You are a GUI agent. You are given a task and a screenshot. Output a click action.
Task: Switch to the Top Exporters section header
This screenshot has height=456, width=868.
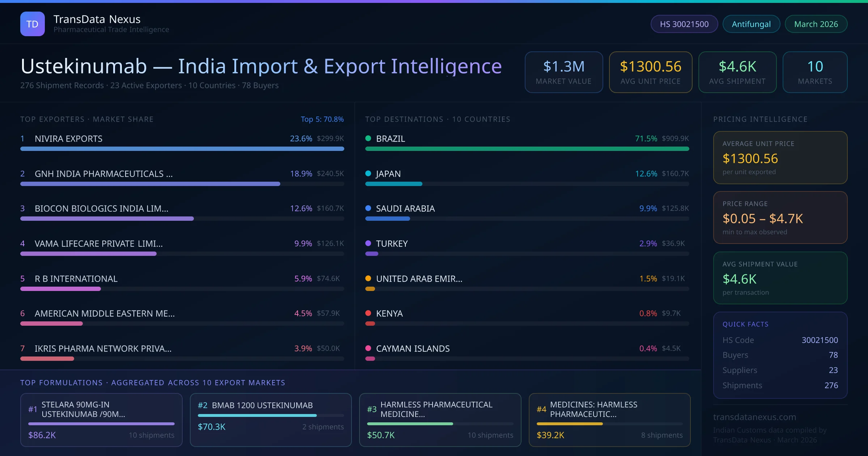point(87,119)
